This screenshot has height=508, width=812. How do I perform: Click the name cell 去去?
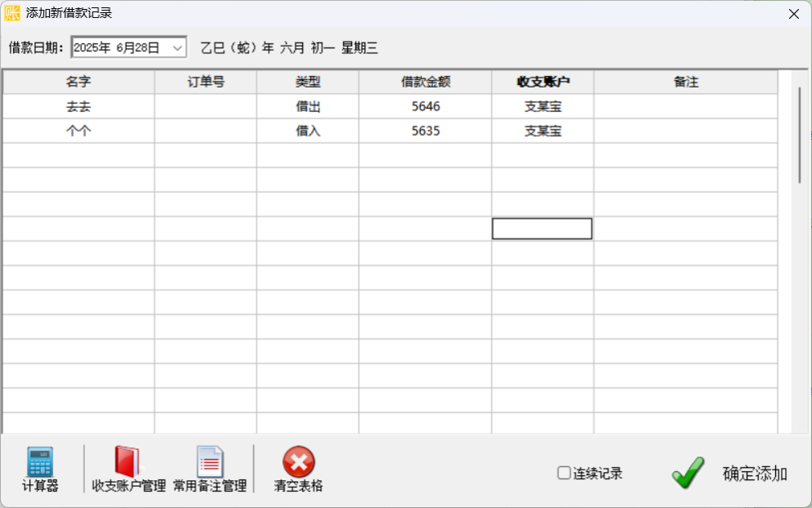pos(79,106)
